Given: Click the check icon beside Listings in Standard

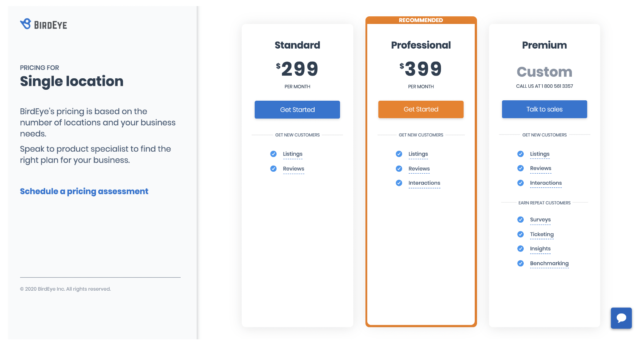Looking at the screenshot, I should (273, 154).
